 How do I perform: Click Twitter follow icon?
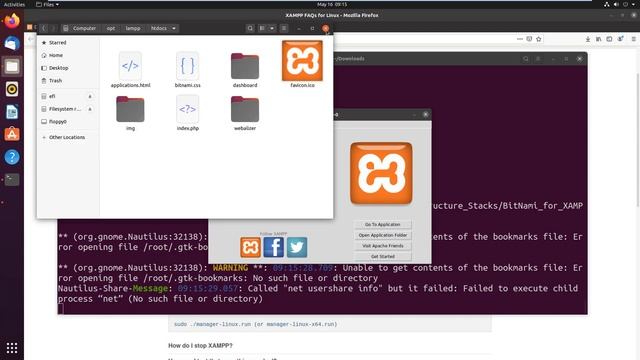point(297,247)
